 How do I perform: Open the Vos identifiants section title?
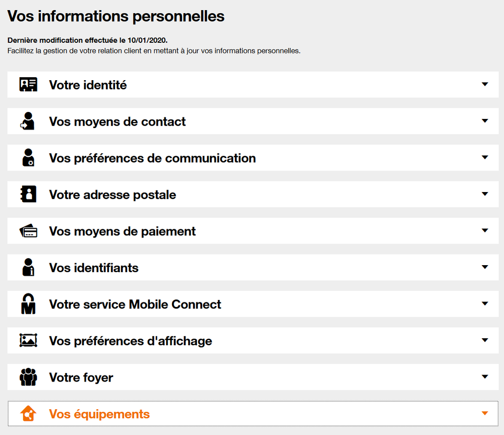click(x=94, y=268)
